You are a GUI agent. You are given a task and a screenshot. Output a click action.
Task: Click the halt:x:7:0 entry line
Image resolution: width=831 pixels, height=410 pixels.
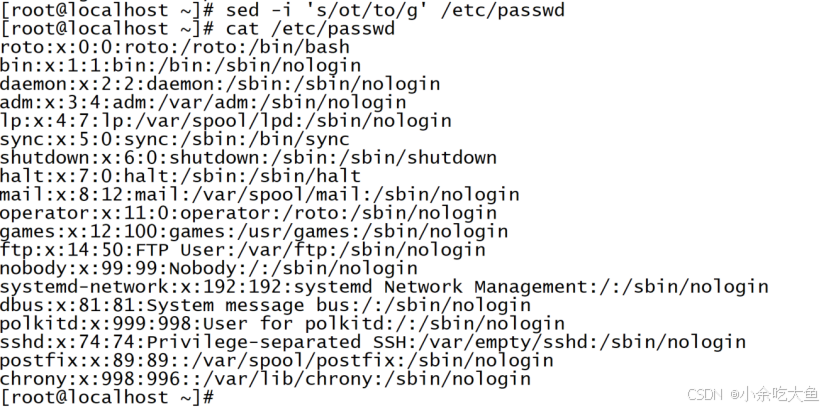(181, 175)
